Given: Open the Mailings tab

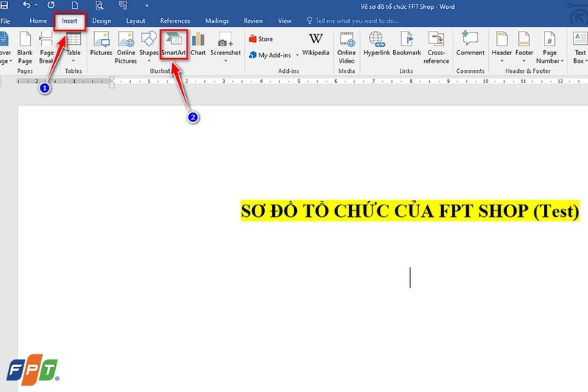Looking at the screenshot, I should click(x=217, y=21).
